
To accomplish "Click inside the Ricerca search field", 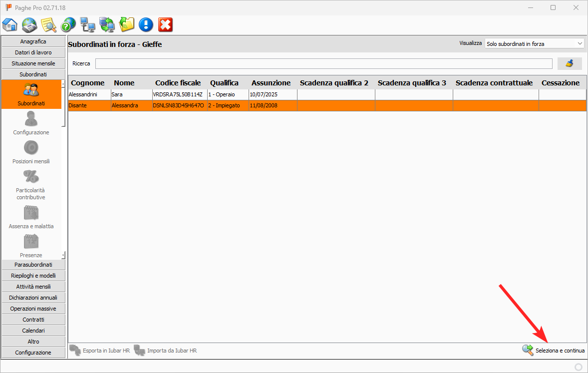I will click(x=323, y=63).
